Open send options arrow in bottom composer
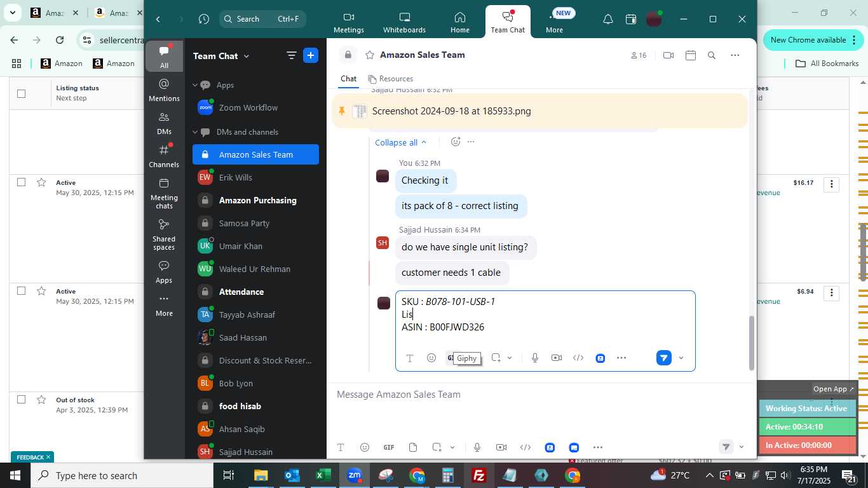Screen dimensions: 868x488 click(x=741, y=447)
